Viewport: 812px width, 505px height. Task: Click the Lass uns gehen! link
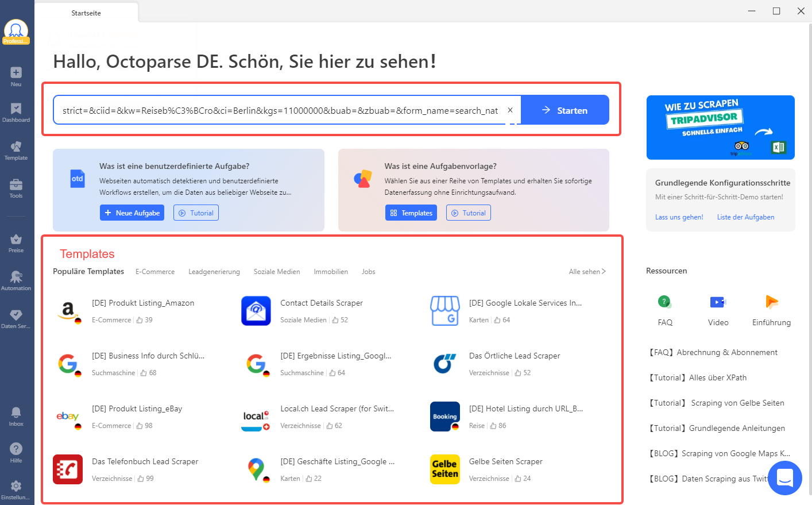point(679,217)
